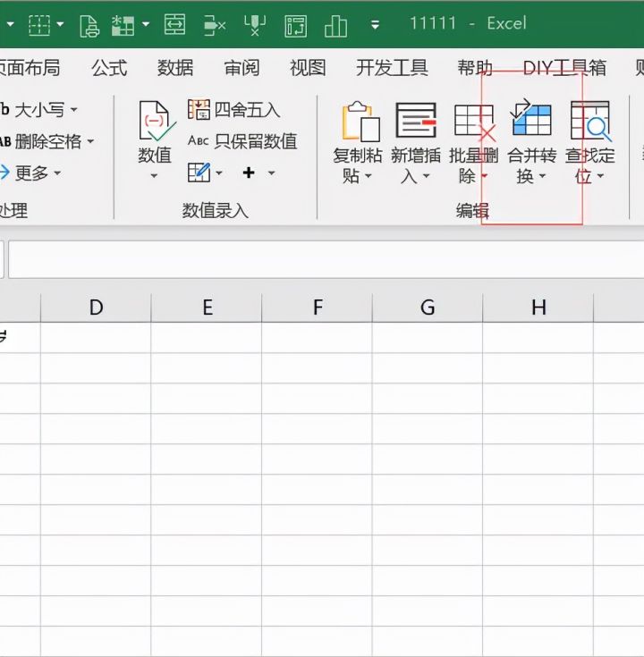Open the 批量删除 dropdown label
The width and height of the screenshot is (644, 657).
(x=474, y=166)
